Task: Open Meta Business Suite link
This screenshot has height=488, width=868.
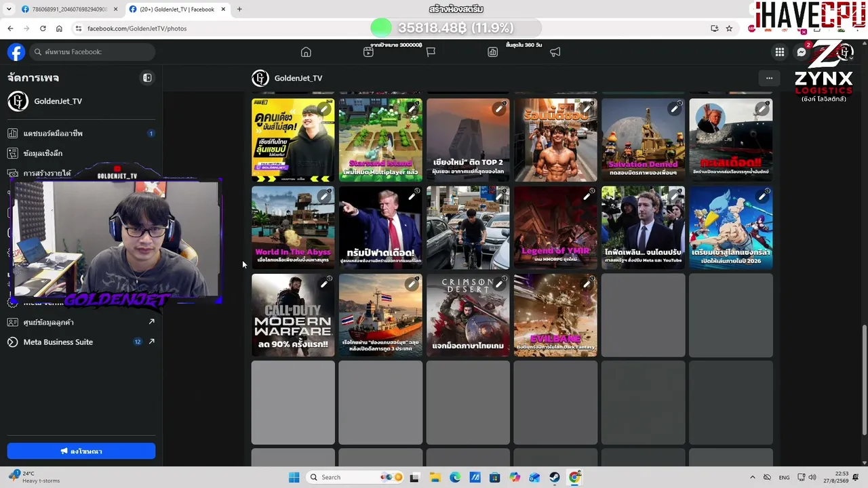Action: coord(81,342)
